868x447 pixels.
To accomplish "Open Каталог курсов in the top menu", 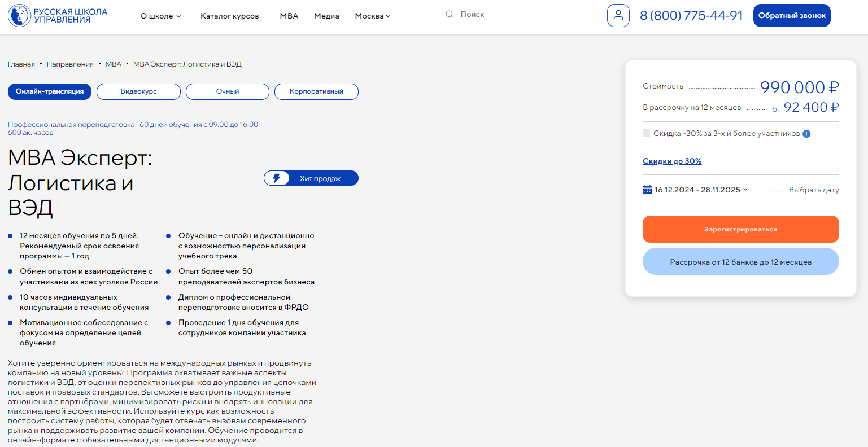I will click(230, 16).
